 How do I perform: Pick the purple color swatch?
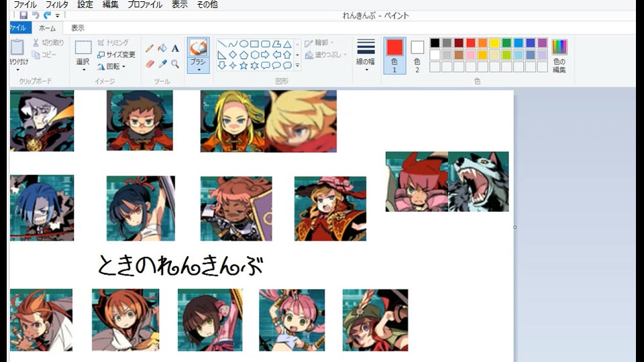point(542,43)
